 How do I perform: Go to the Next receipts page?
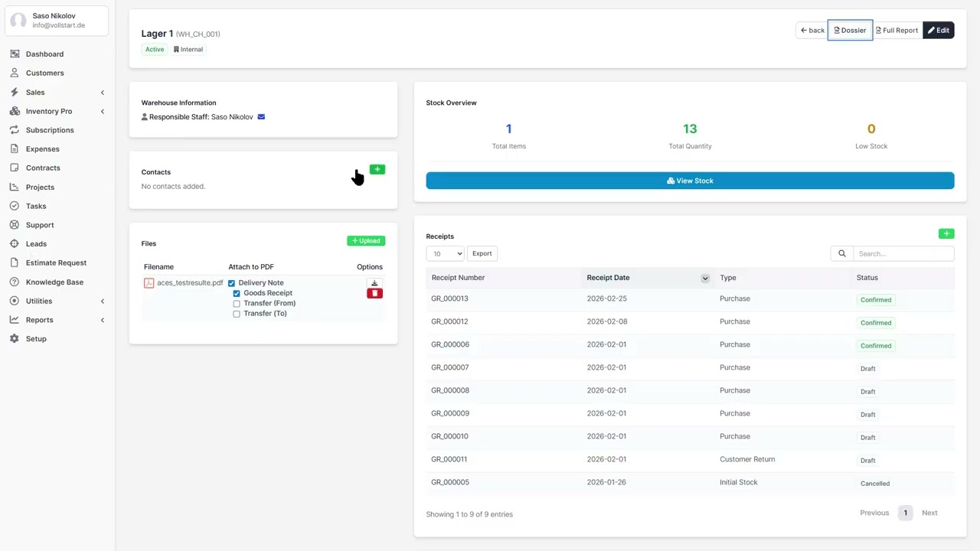pyautogui.click(x=929, y=513)
